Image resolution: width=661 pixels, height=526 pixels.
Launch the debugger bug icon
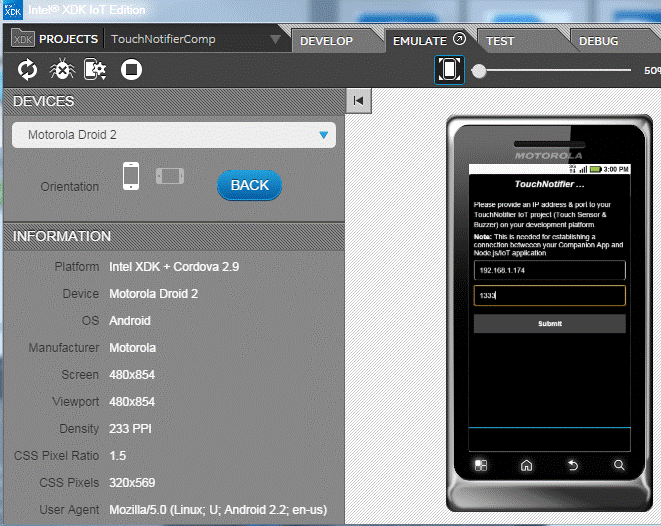(x=62, y=70)
